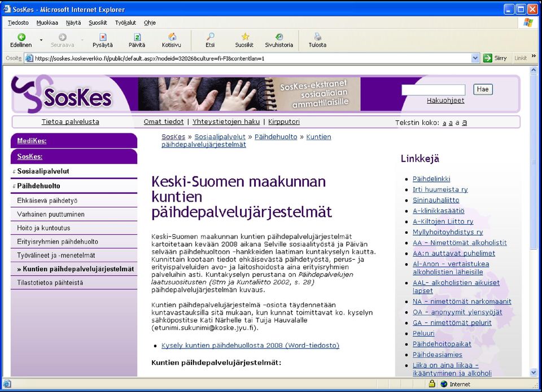Stop loading with the Pysäytä icon
The height and width of the screenshot is (392, 542).
pos(103,37)
